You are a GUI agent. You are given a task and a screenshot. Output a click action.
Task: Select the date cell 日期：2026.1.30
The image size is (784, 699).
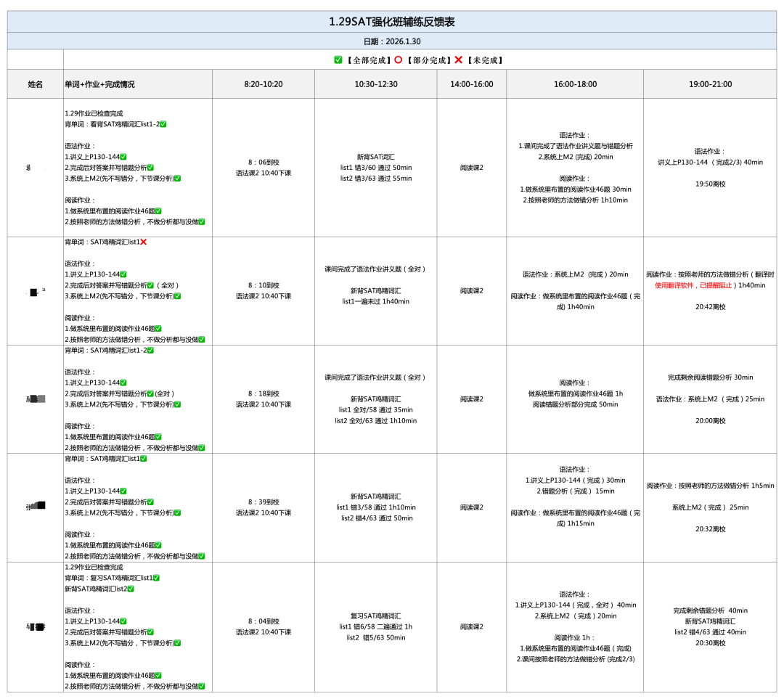point(392,41)
